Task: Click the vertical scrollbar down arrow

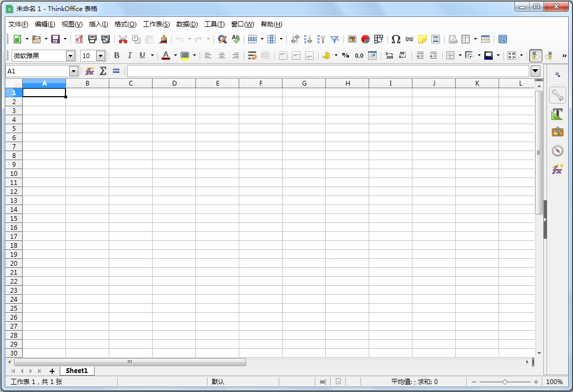Action: (539, 353)
